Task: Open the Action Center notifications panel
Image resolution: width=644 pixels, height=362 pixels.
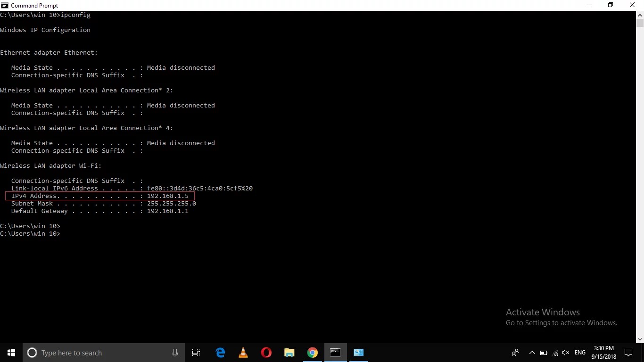Action: (629, 353)
